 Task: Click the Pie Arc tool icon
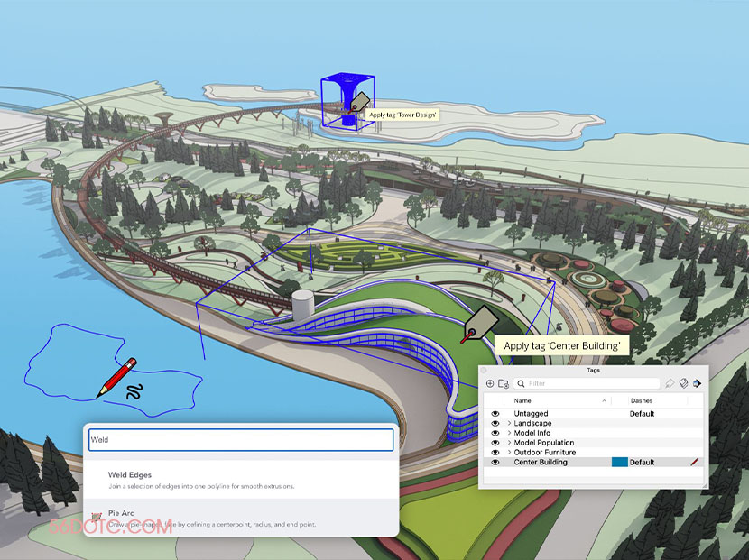96,515
